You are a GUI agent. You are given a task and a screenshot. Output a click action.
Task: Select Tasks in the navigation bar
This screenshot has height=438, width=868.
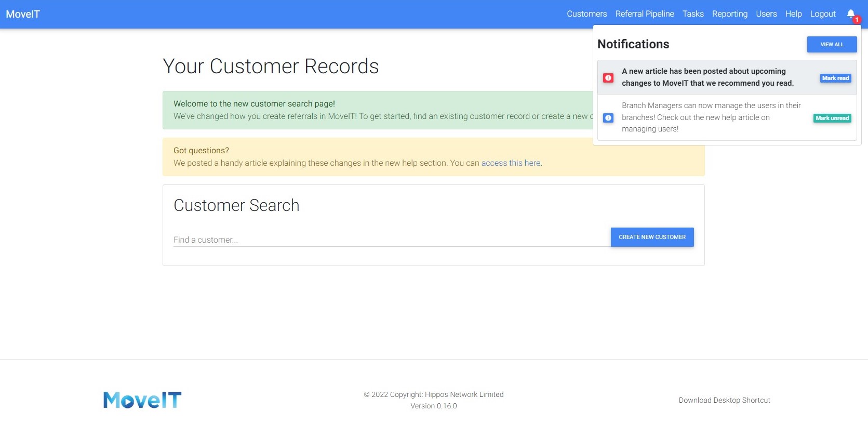(x=692, y=14)
